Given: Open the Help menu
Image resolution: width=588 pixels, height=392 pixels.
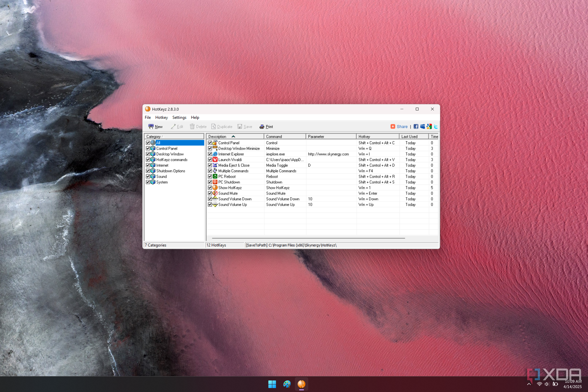Looking at the screenshot, I should tap(195, 117).
